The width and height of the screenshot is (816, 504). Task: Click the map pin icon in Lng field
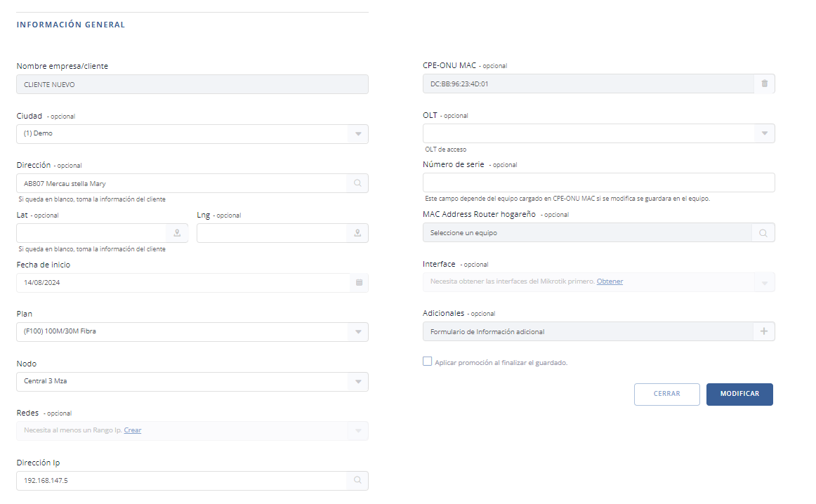pos(357,233)
